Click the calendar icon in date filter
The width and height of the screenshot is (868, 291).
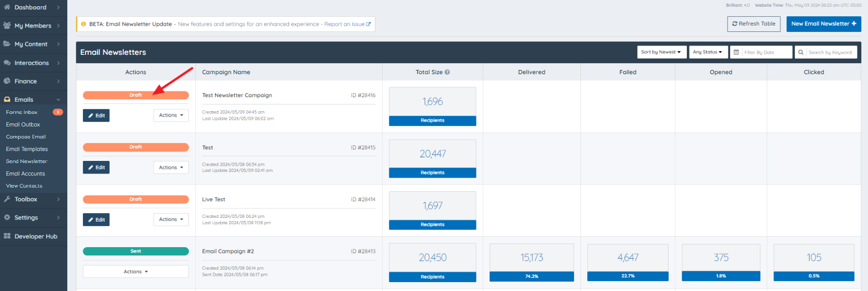point(736,52)
